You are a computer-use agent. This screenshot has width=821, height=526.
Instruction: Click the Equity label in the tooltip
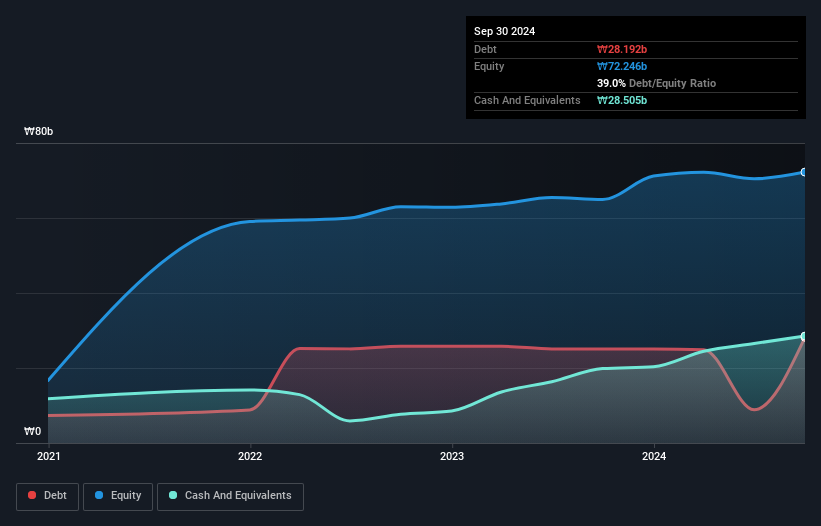click(489, 66)
